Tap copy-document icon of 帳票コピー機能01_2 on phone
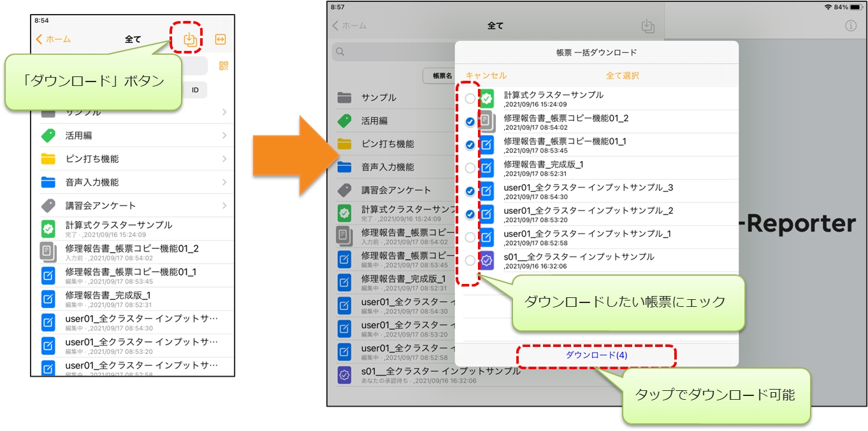Viewport: 868px width, 431px height. 48,252
